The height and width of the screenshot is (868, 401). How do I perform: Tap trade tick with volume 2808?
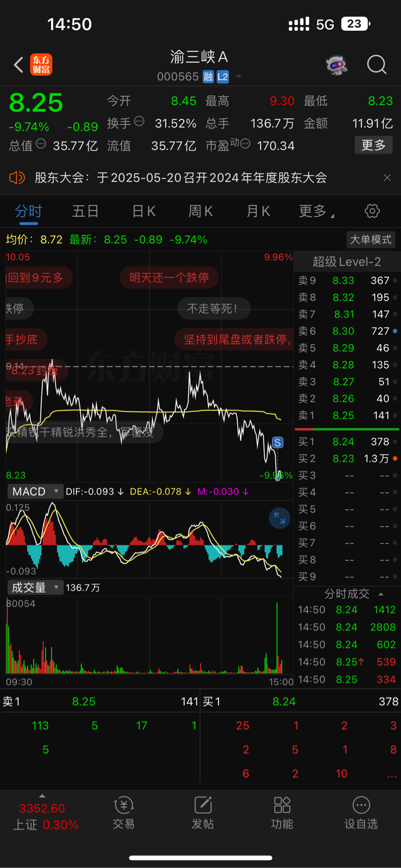pos(347,627)
